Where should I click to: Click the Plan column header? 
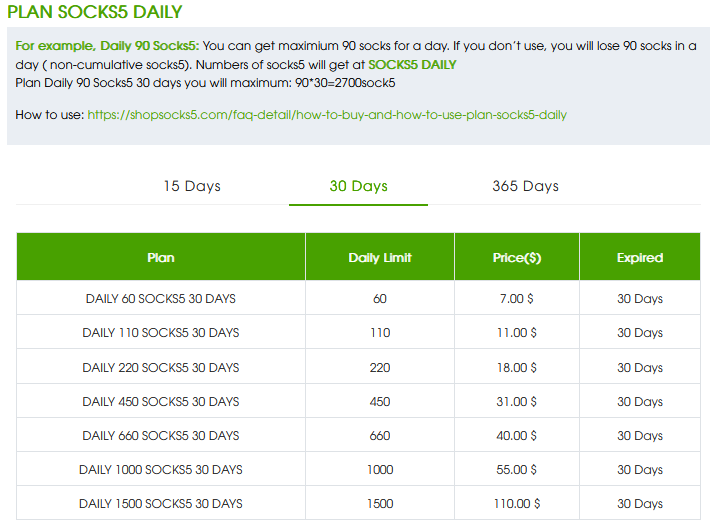pyautogui.click(x=161, y=257)
